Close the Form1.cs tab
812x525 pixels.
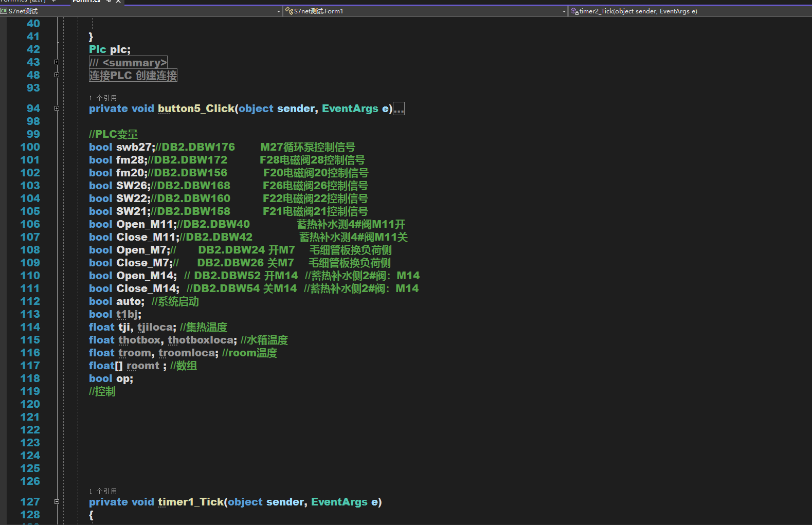click(x=118, y=1)
